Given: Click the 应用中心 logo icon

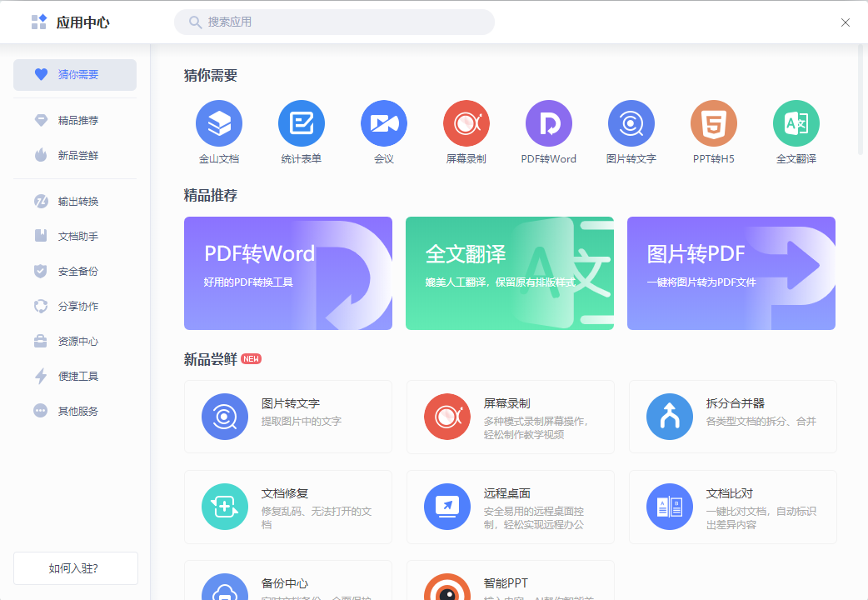Looking at the screenshot, I should pos(39,22).
